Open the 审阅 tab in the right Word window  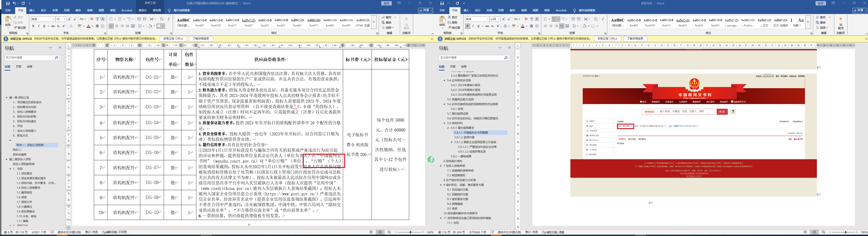point(524,10)
